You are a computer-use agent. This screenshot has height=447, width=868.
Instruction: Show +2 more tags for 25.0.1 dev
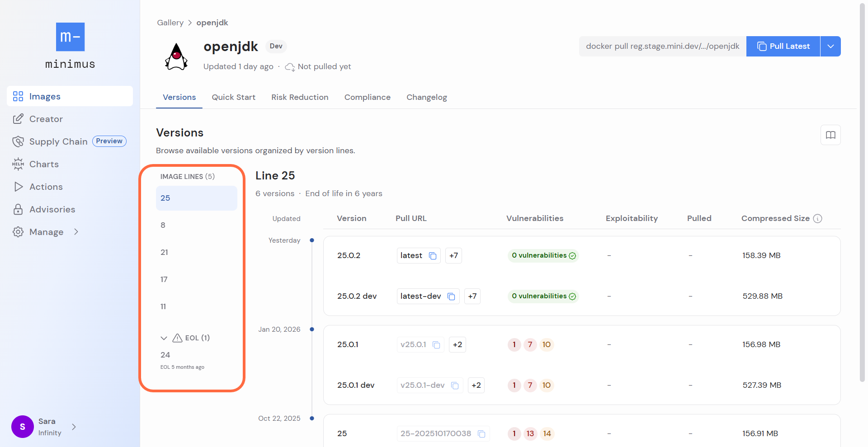476,385
